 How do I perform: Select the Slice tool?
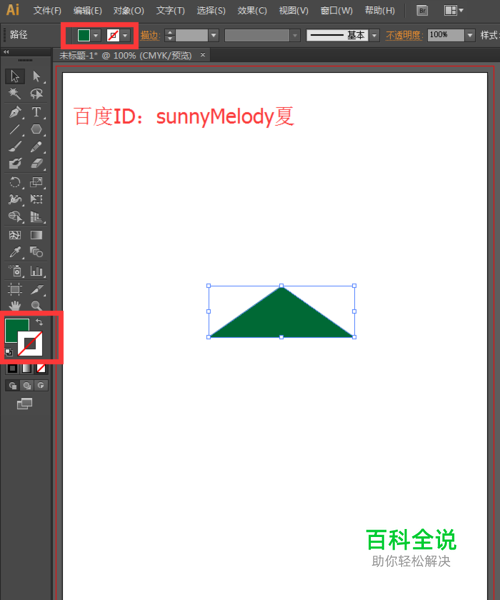(36, 289)
